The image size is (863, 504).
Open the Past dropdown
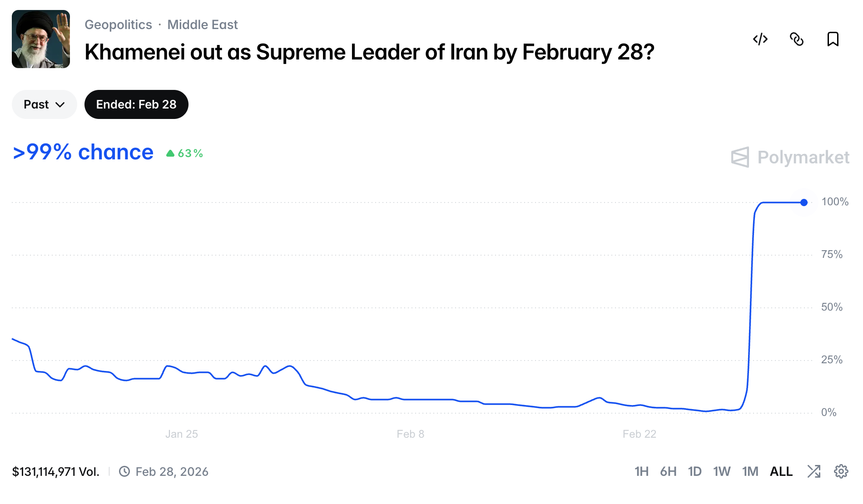[44, 104]
